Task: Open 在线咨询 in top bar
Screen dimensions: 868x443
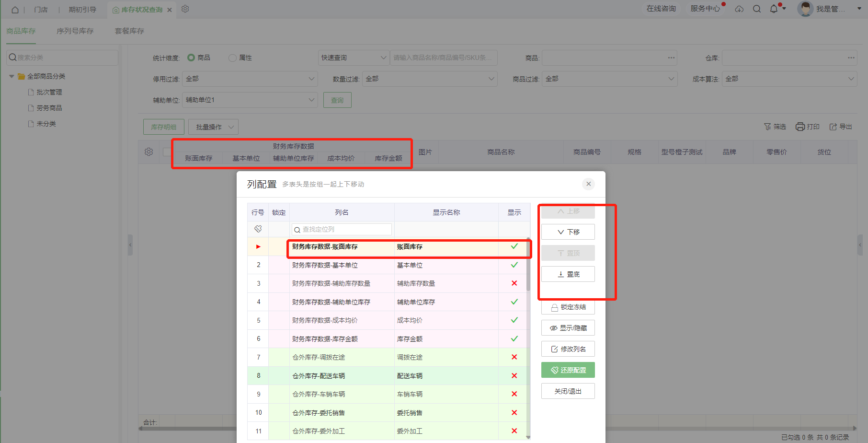Action: (x=661, y=9)
